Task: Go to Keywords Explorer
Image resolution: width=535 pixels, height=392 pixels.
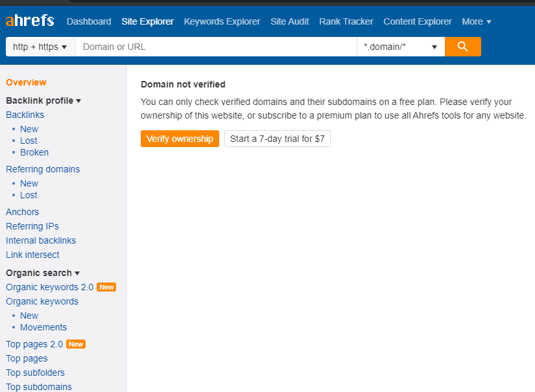Action: click(222, 21)
